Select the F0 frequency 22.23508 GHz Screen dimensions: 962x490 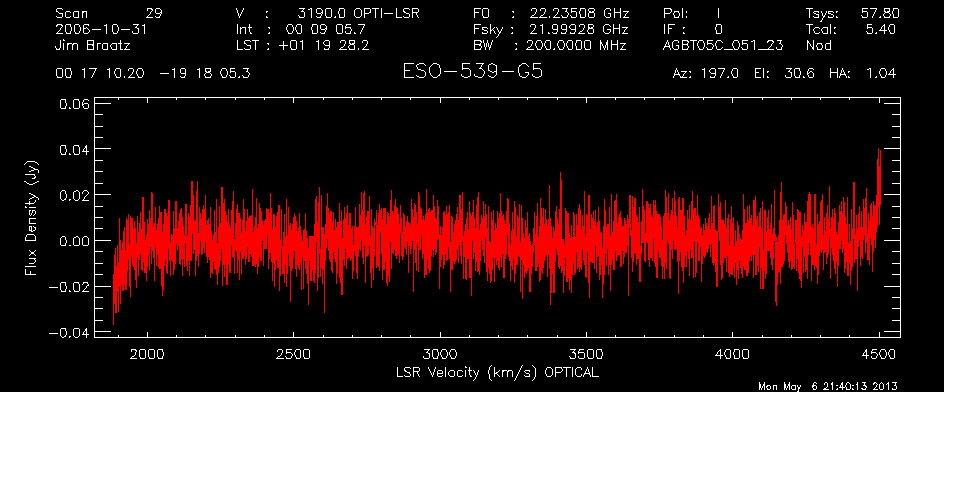(x=579, y=13)
